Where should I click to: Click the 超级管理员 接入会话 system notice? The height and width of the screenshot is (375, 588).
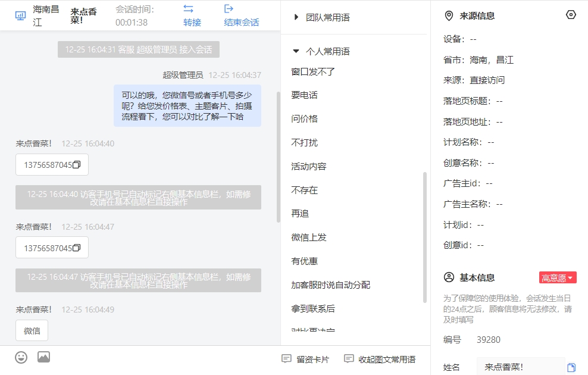139,49
